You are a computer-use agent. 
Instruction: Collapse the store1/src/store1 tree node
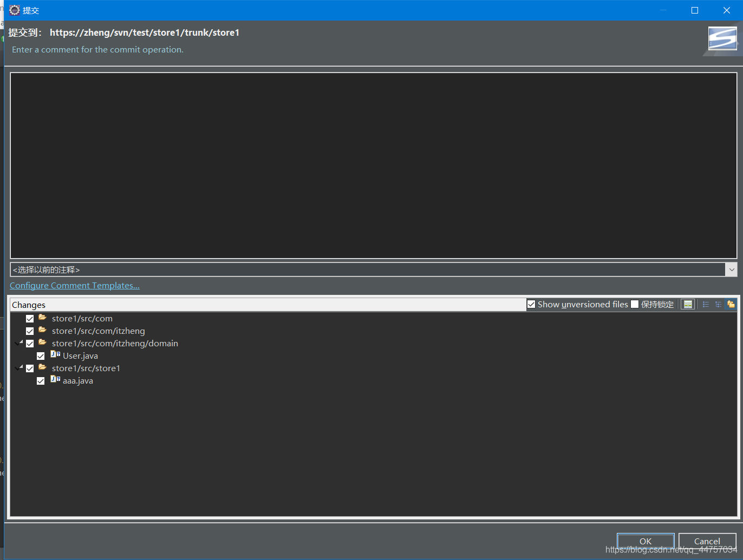coord(19,368)
